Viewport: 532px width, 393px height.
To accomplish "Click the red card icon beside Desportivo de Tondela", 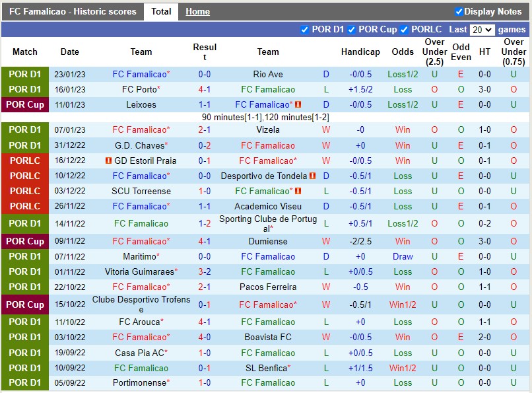I will (312, 176).
